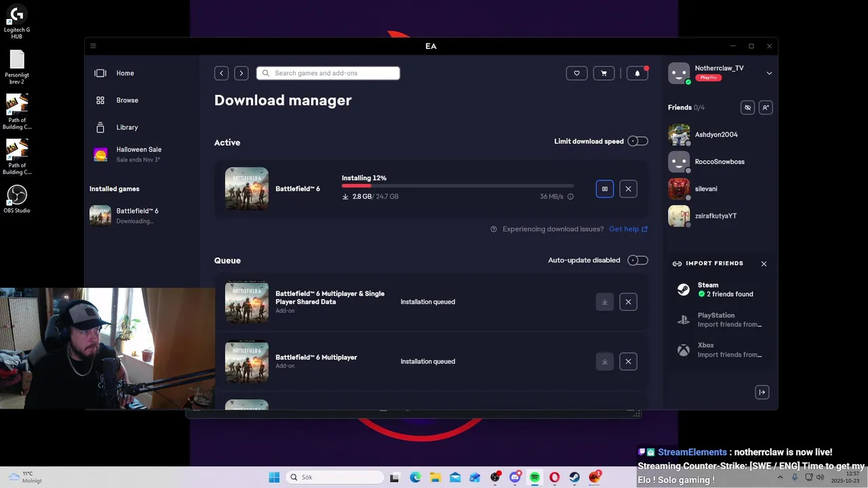Select the Multiplayer & Single Player Shared Data title
Viewport: 868px width, 488px height.
pyautogui.click(x=330, y=298)
